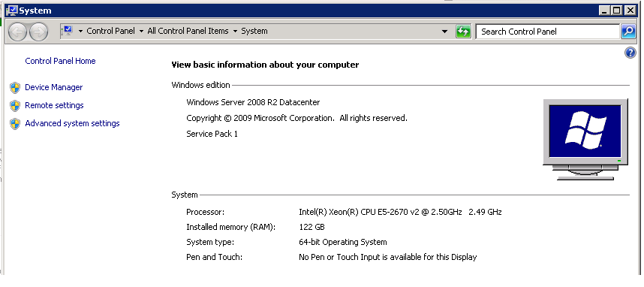The height and width of the screenshot is (287, 644).
Task: Click the System window title icon
Action: (x=12, y=11)
